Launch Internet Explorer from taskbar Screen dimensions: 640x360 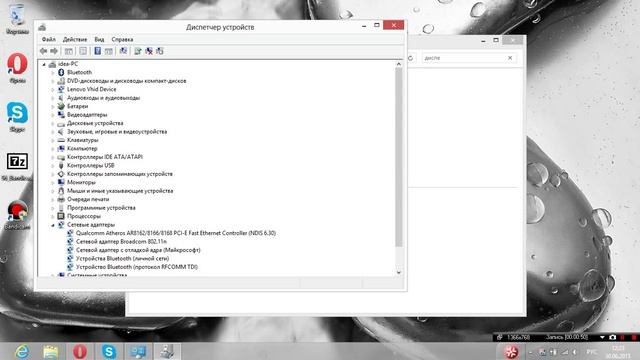21,351
